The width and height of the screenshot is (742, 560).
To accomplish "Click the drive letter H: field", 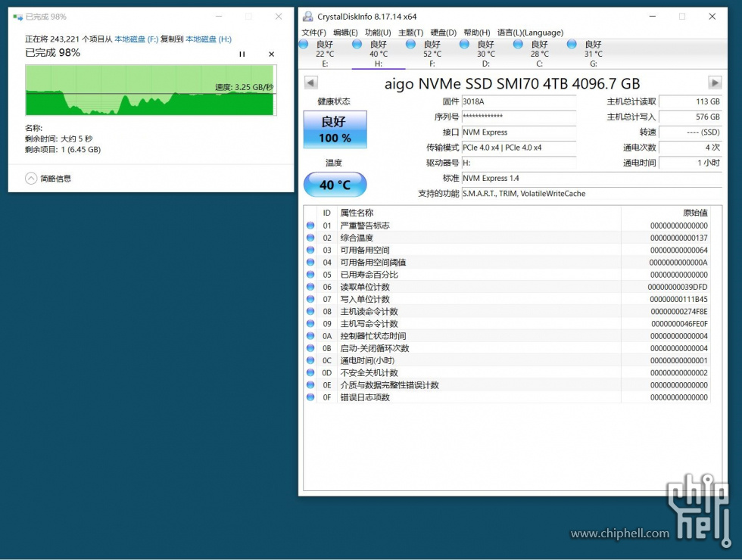I will pos(519,163).
